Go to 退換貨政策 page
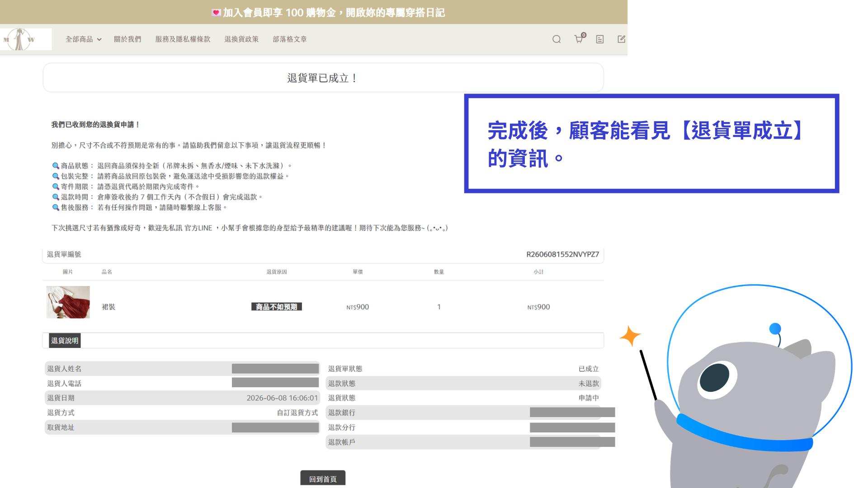The height and width of the screenshot is (488, 868). (241, 39)
